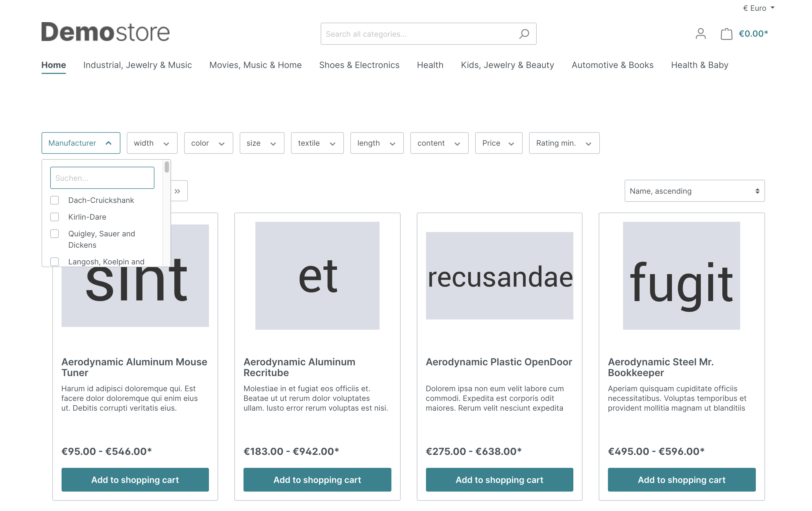Viewport: 812px width, 511px height.
Task: Select the Home navigation item
Action: tap(54, 65)
